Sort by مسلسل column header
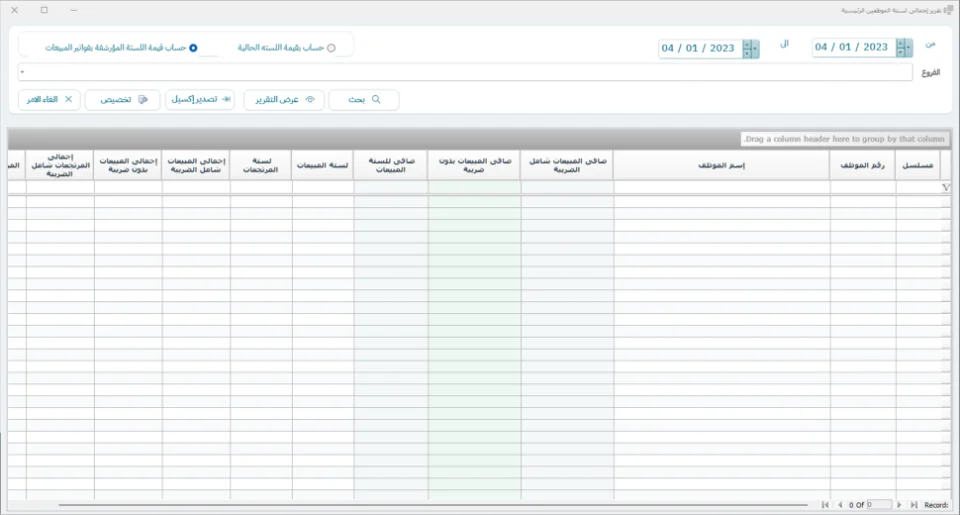Screen dimensions: 960x515 918,165
